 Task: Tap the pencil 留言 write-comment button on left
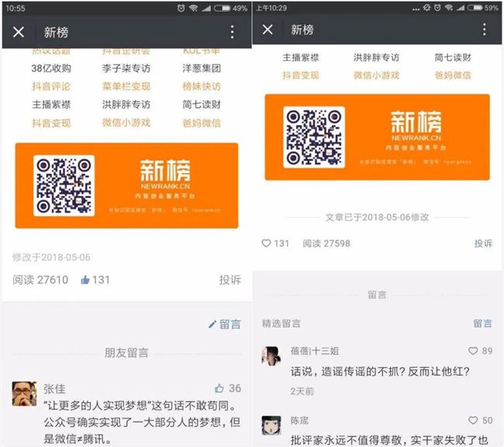pyautogui.click(x=224, y=324)
